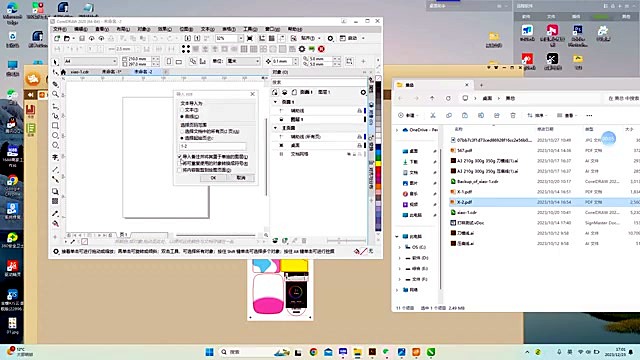Select the Color Eyedropper tool
Image resolution: width=640 pixels, height=360 pixels.
tap(56, 213)
